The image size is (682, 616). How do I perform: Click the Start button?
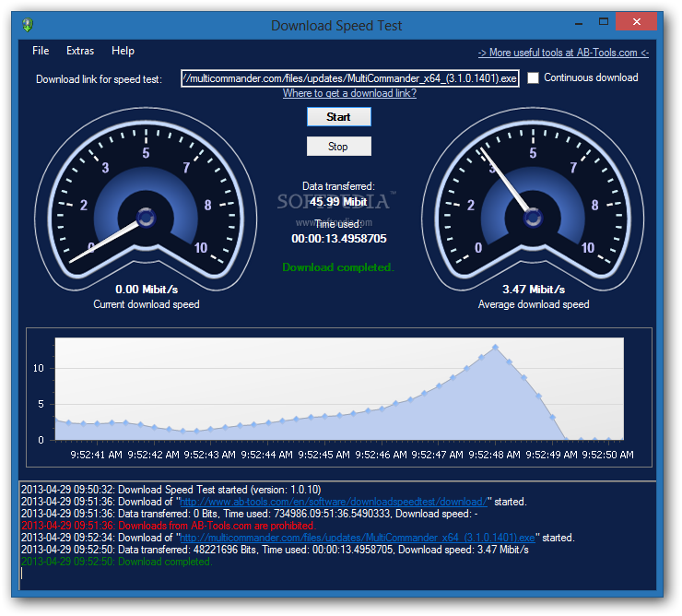[x=339, y=117]
